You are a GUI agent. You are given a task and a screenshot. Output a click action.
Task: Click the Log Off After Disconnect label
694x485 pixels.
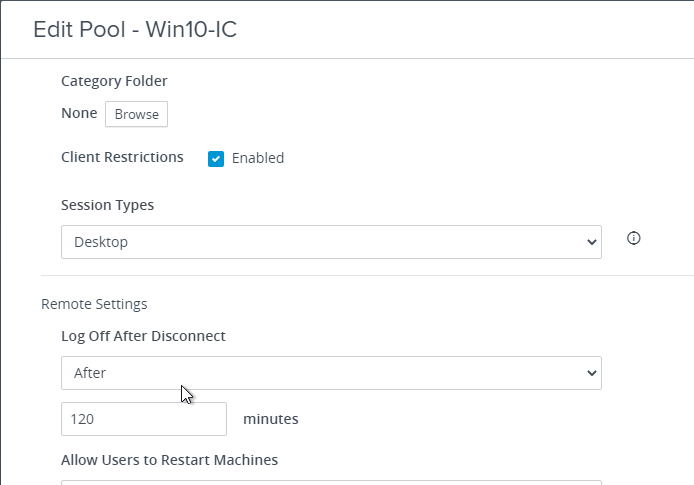(143, 336)
